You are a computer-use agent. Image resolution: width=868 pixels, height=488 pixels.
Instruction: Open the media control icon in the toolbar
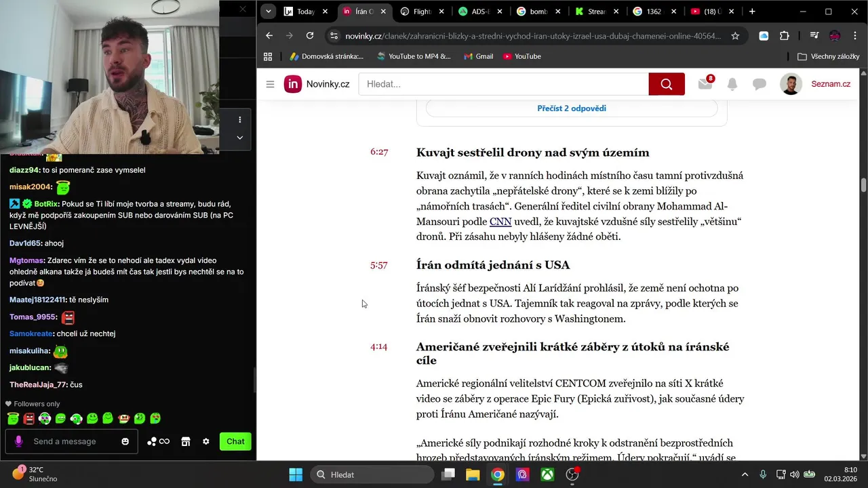[814, 36]
